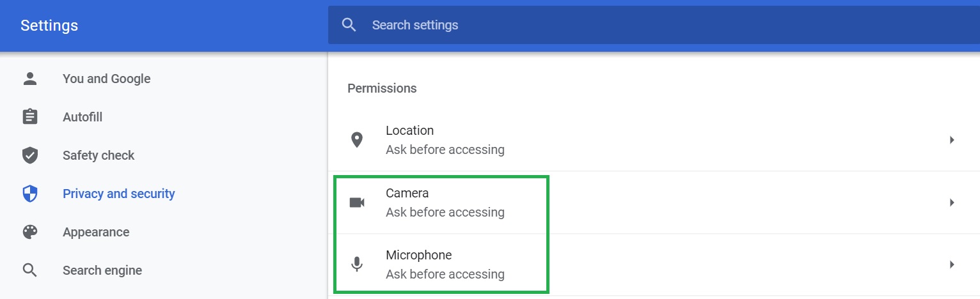Click the Safety check shield icon

(x=30, y=155)
